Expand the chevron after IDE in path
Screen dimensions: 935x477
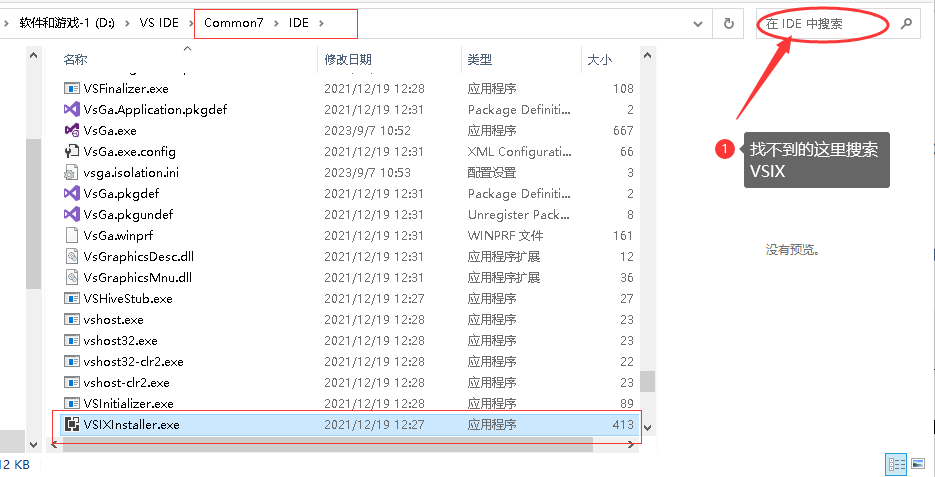321,23
